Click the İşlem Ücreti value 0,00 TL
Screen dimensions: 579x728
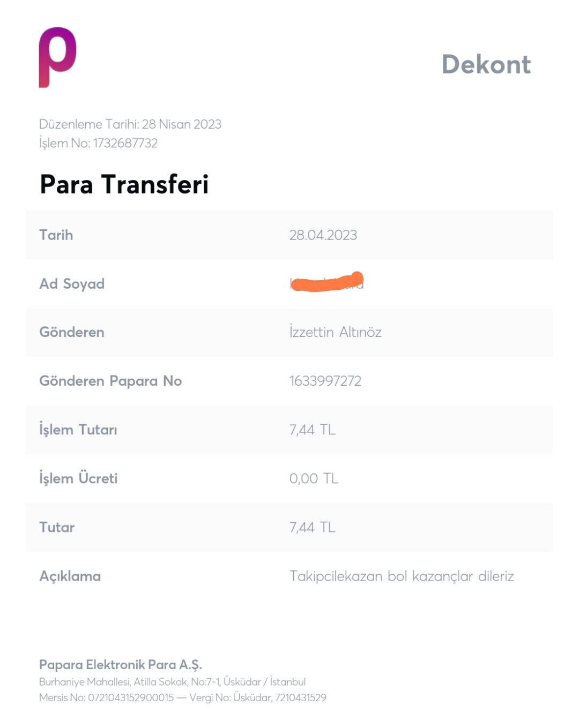pos(314,478)
